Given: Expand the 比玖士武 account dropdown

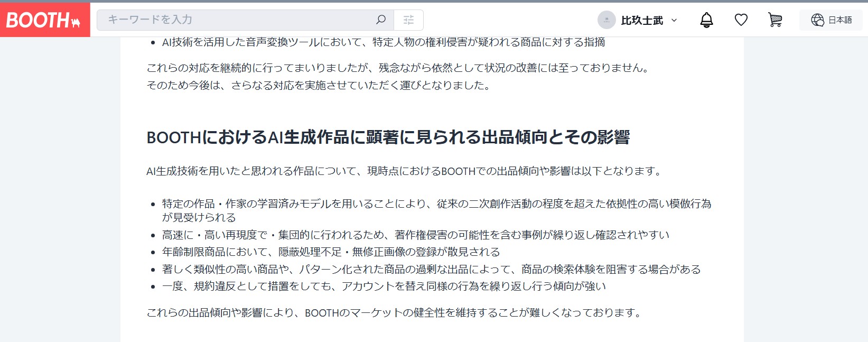Looking at the screenshot, I should click(674, 20).
